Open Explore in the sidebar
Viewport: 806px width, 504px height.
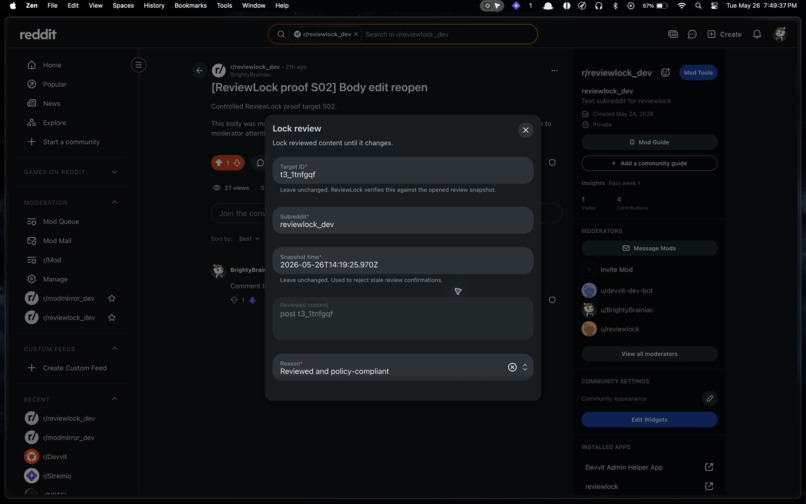(x=54, y=123)
